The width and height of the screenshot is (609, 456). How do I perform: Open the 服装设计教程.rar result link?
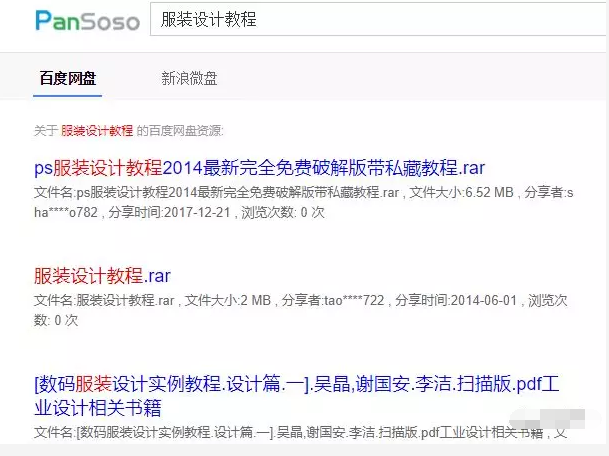pos(102,276)
